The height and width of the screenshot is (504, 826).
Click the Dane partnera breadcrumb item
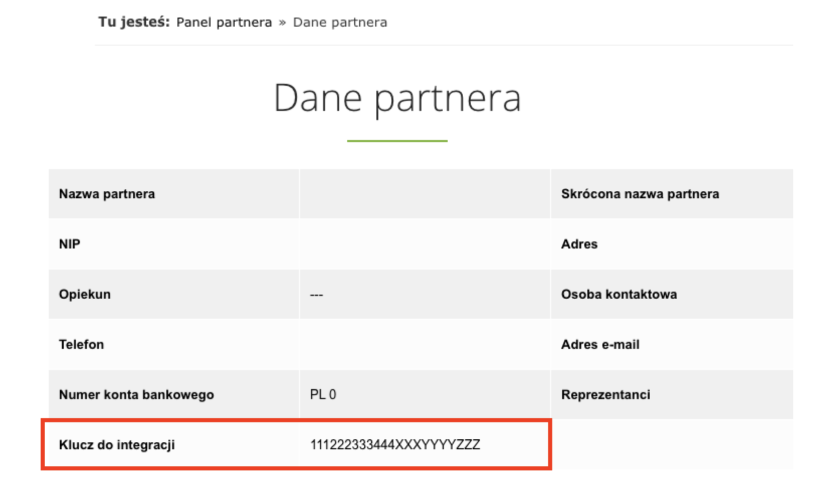[x=340, y=23]
